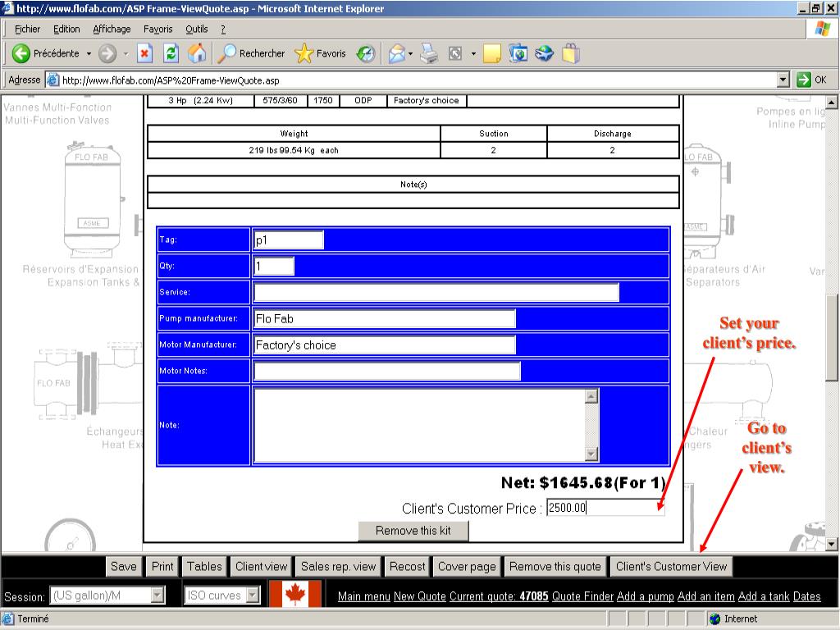Click the Recost button
The height and width of the screenshot is (630, 840).
point(407,566)
